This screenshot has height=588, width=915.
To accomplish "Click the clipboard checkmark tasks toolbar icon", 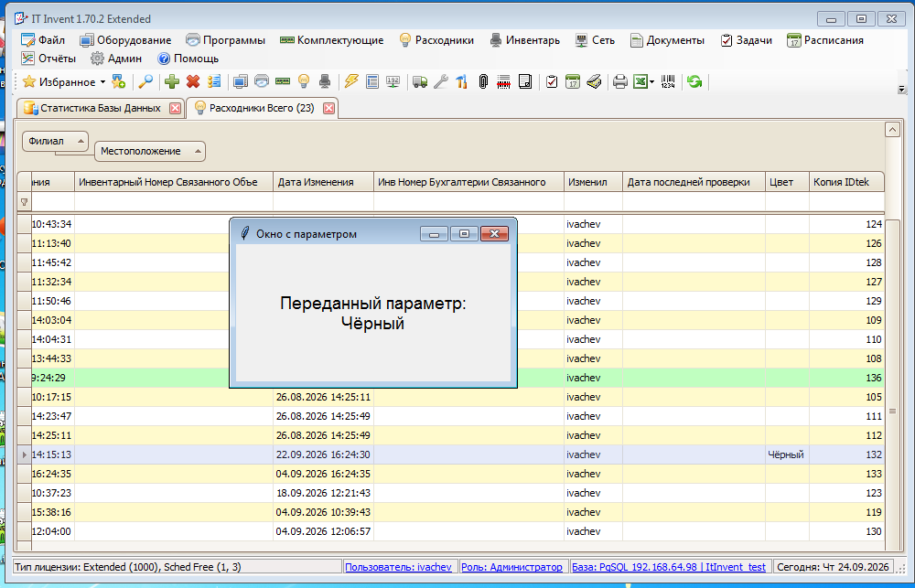I will tap(552, 81).
